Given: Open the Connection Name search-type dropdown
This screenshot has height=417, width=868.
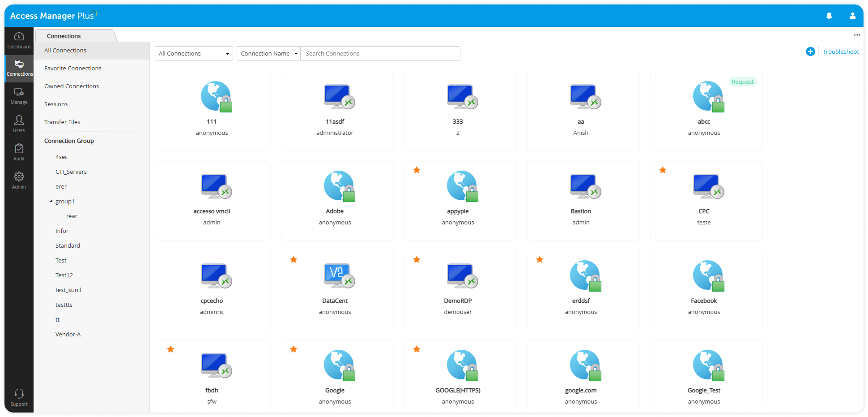Looking at the screenshot, I should tap(268, 53).
